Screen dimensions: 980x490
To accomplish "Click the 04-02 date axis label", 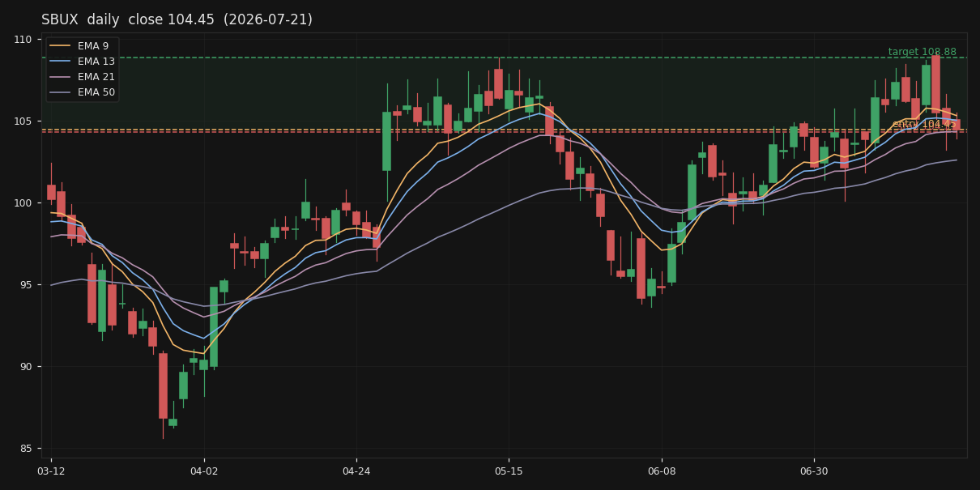I will (x=203, y=471).
